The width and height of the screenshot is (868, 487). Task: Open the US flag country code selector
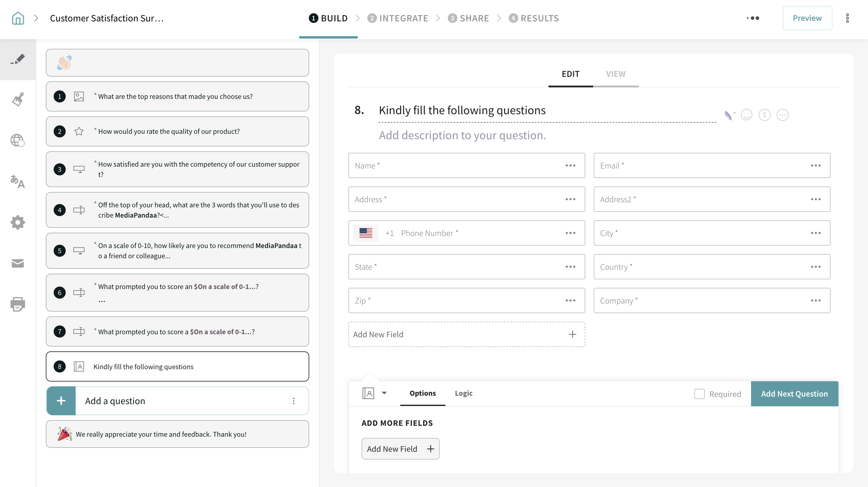366,233
